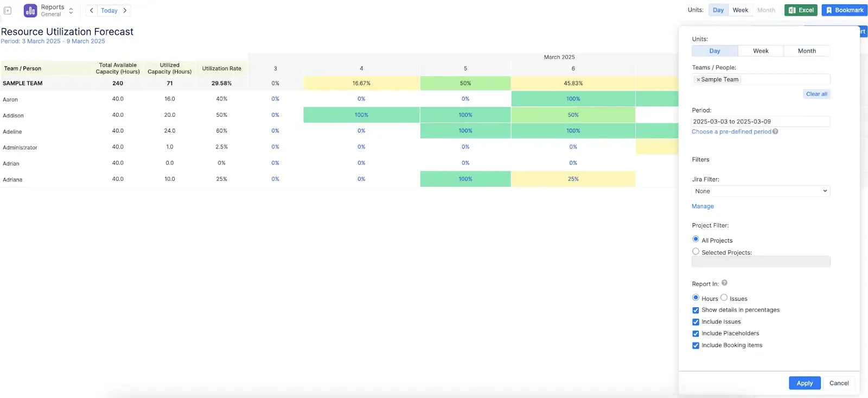Switch to Day units at top
Viewport: 868px width, 398px height.
point(718,10)
